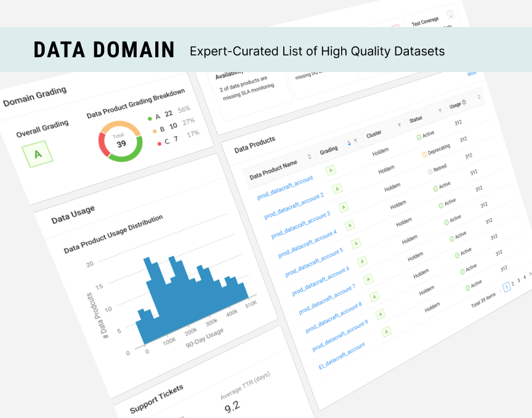Go to page 4 of data products
This screenshot has height=418, width=532.
(x=525, y=277)
